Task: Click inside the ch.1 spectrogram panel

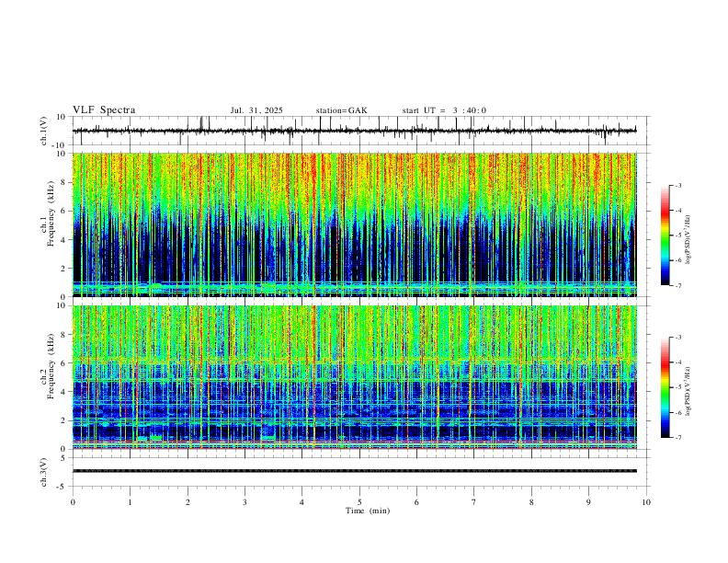Action: coord(354,224)
